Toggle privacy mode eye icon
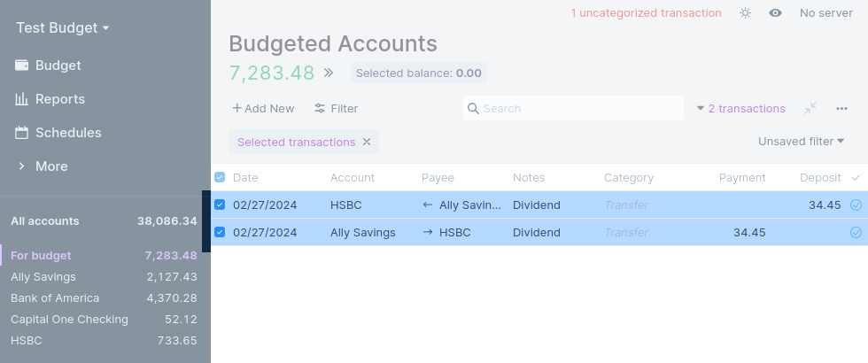The width and height of the screenshot is (868, 363). 775,13
